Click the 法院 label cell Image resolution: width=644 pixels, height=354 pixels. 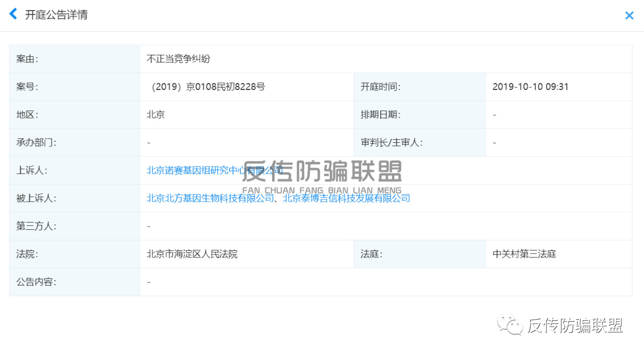point(74,254)
